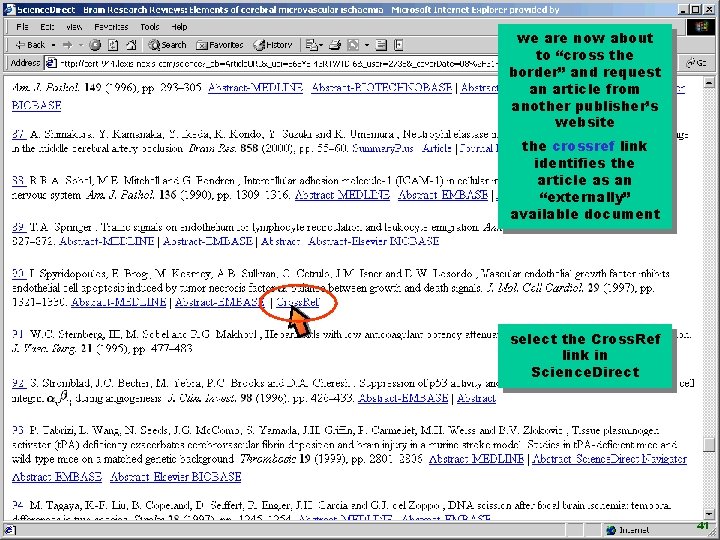
Task: Click the Internet zone icon in the status bar
Action: 610,530
